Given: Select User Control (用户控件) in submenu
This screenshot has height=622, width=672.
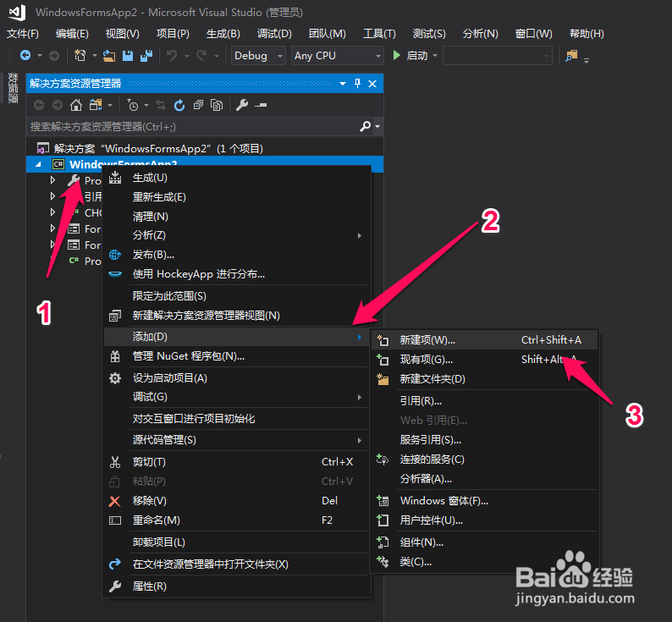Looking at the screenshot, I should pos(484,520).
